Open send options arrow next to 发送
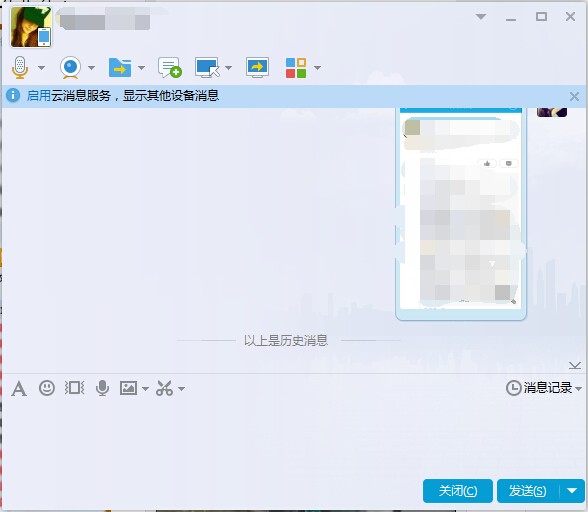 572,491
